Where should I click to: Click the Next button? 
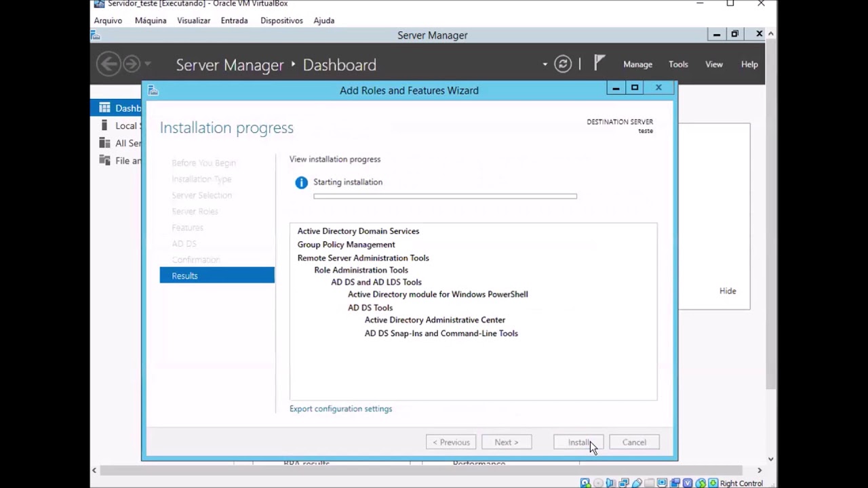pyautogui.click(x=507, y=443)
